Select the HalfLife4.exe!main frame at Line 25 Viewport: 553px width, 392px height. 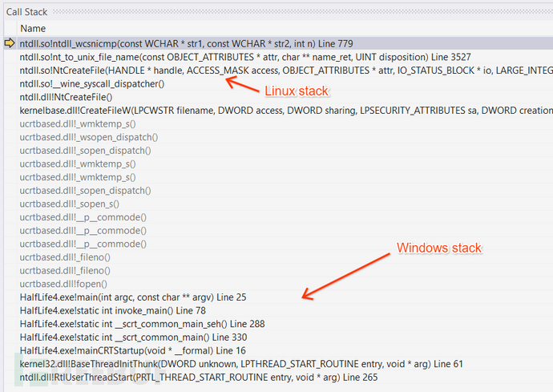click(133, 297)
